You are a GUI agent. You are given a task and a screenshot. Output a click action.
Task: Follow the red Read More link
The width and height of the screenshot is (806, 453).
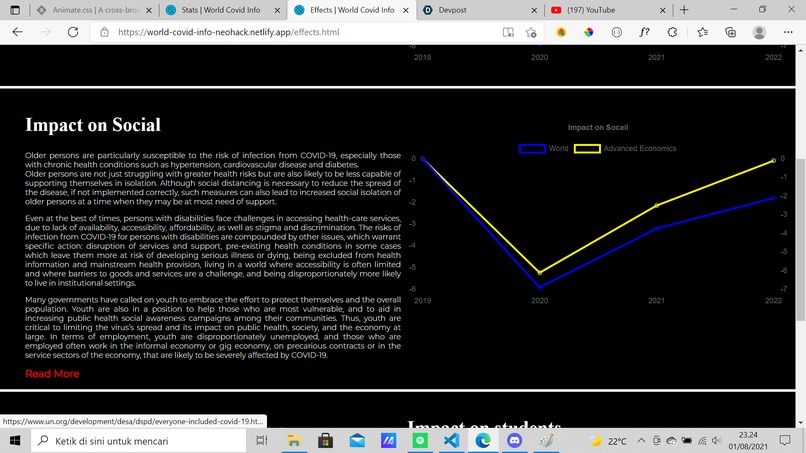point(52,374)
